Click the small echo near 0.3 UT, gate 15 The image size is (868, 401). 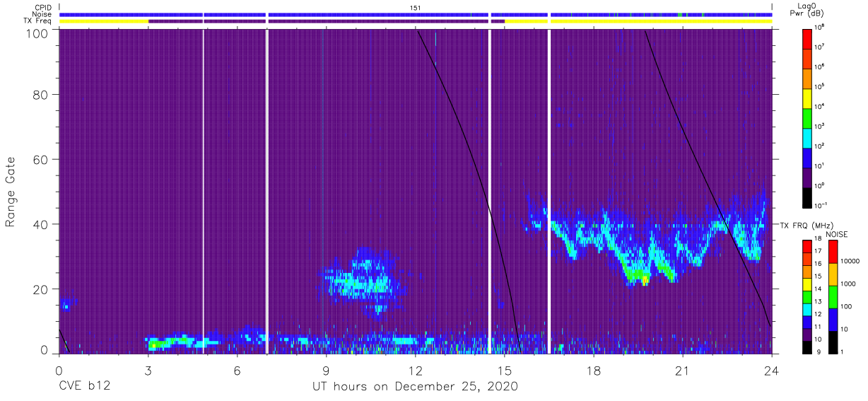point(67,306)
